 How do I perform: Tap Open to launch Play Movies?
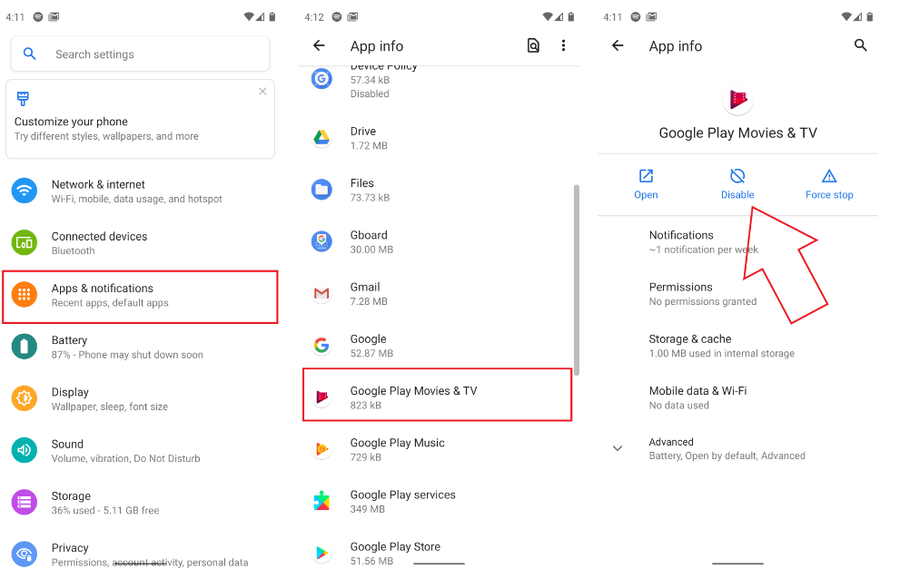[646, 182]
